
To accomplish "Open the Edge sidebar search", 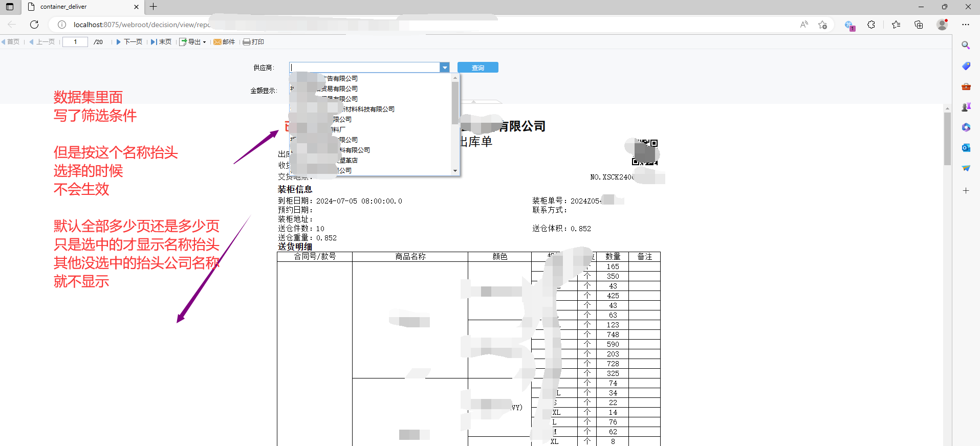I will 966,46.
